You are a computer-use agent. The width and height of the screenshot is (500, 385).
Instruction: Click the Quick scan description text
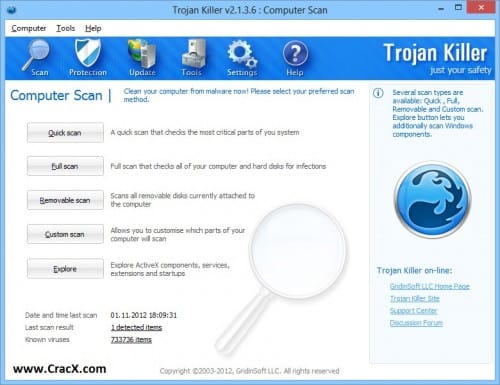point(205,133)
